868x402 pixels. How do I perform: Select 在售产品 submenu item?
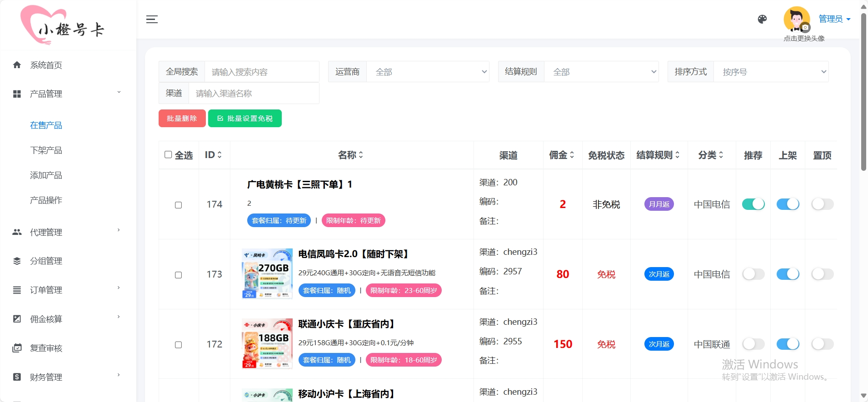(46, 125)
